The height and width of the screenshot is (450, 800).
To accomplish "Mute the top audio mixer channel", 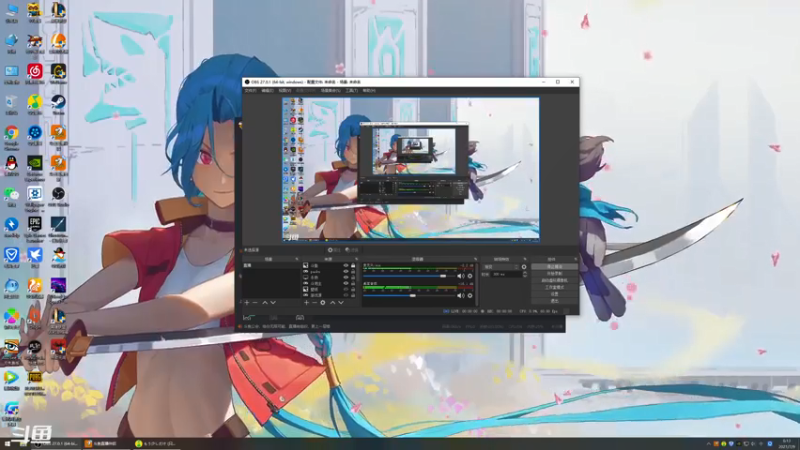I will (460, 276).
